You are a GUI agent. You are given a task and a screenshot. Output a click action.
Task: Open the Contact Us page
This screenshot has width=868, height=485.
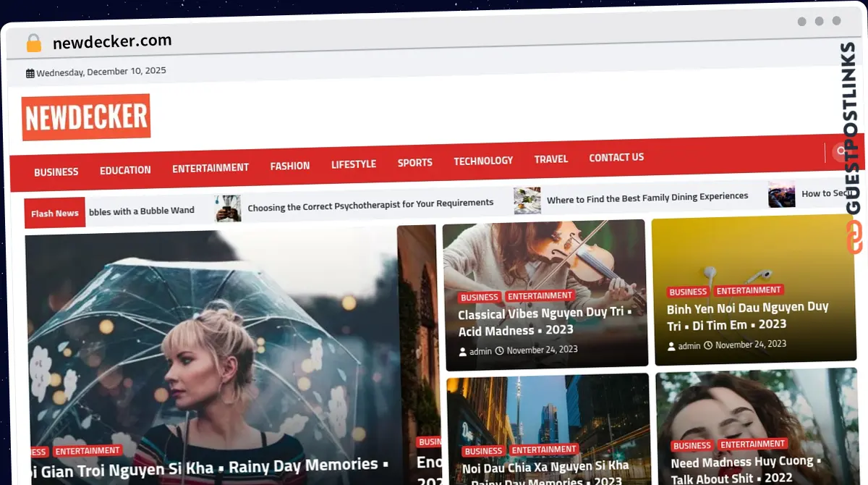pyautogui.click(x=616, y=157)
